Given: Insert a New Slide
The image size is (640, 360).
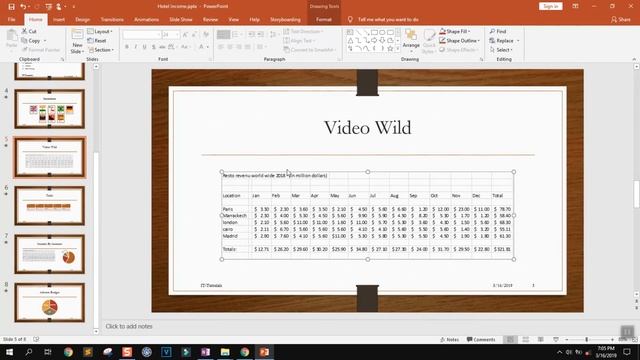Looking at the screenshot, I should click(77, 41).
